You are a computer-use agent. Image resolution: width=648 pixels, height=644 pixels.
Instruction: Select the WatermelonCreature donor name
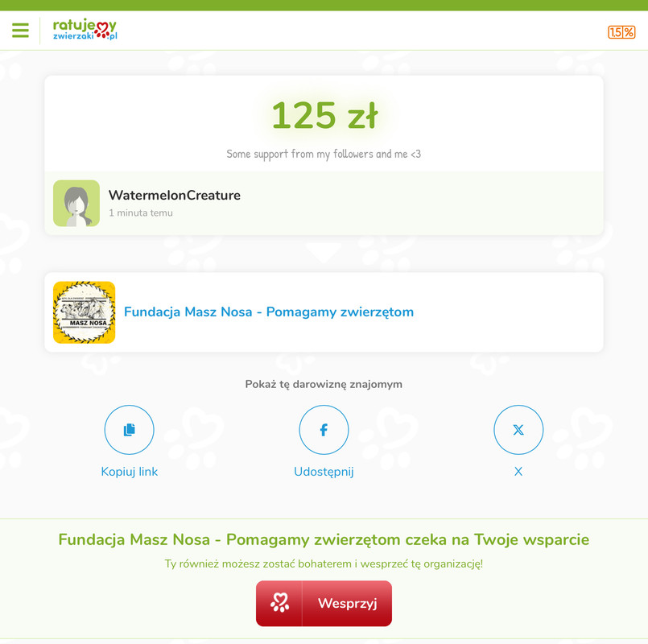[x=175, y=195]
